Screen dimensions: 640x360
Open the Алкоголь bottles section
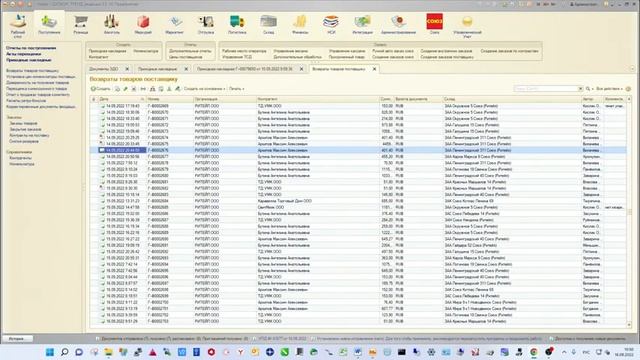coord(111,24)
